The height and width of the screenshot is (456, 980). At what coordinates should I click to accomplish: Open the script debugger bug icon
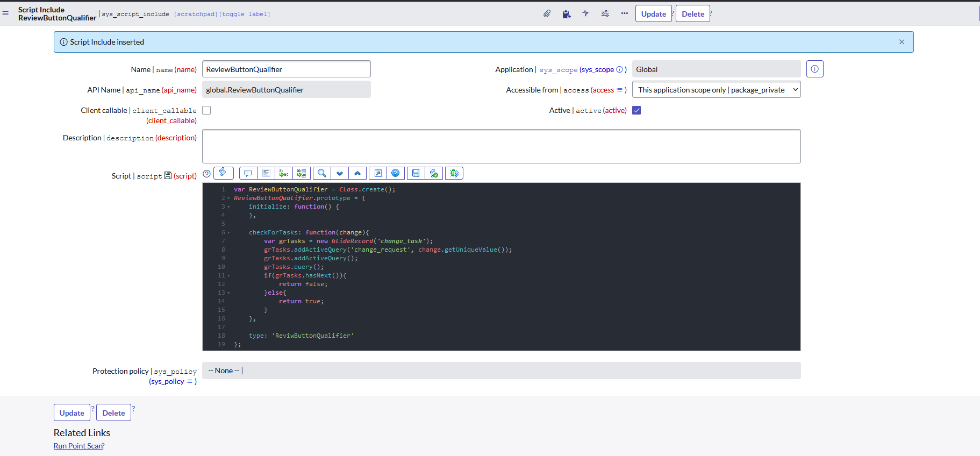[x=454, y=173]
